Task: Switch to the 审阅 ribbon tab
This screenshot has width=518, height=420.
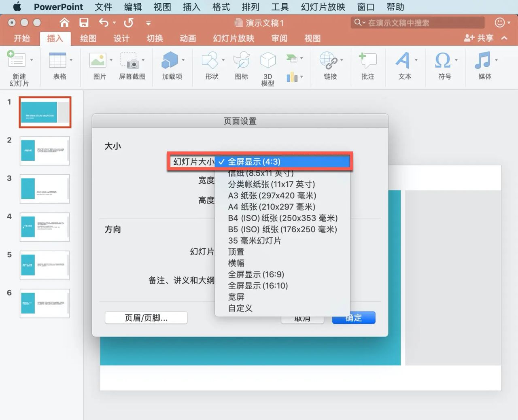Action: [x=279, y=38]
